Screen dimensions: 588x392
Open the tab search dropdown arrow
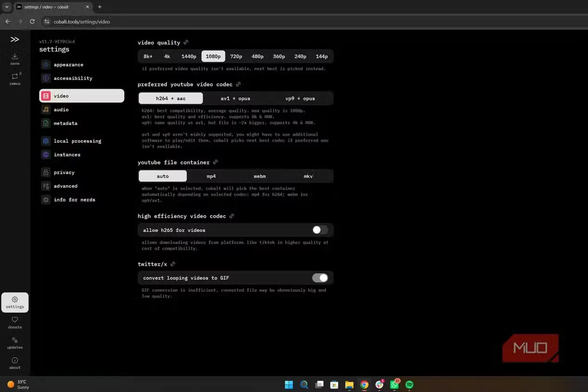pos(7,7)
